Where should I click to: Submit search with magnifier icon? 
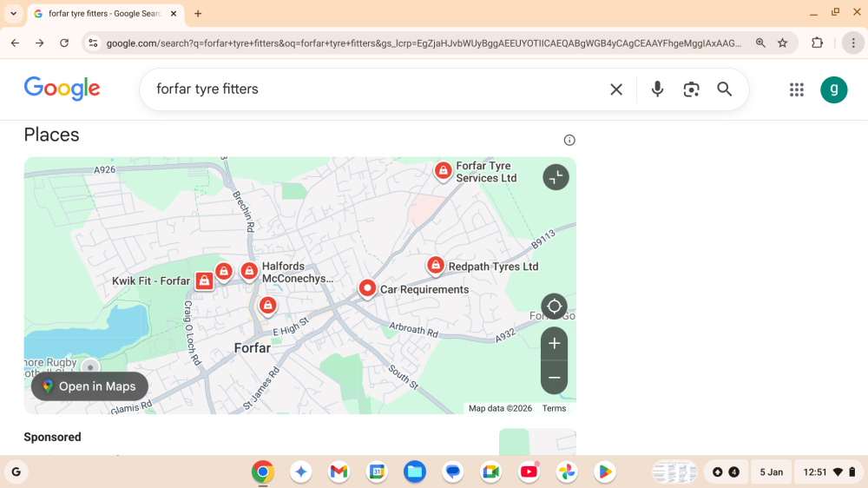pyautogui.click(x=724, y=89)
